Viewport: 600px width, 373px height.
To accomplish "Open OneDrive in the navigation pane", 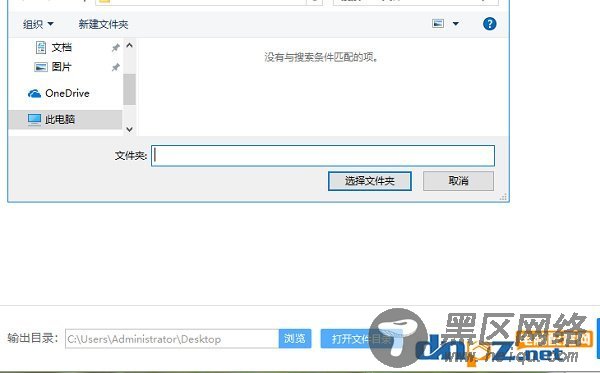I will 67,93.
